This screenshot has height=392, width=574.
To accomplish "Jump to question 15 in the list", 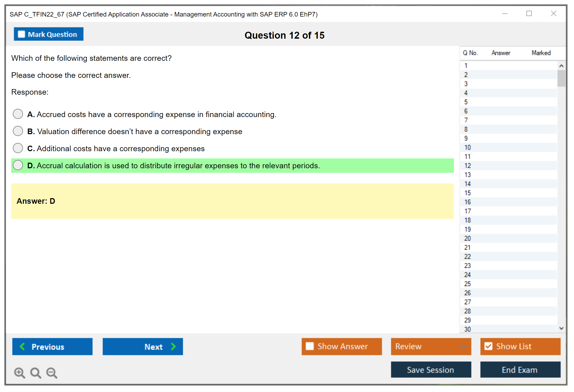I will [x=467, y=193].
